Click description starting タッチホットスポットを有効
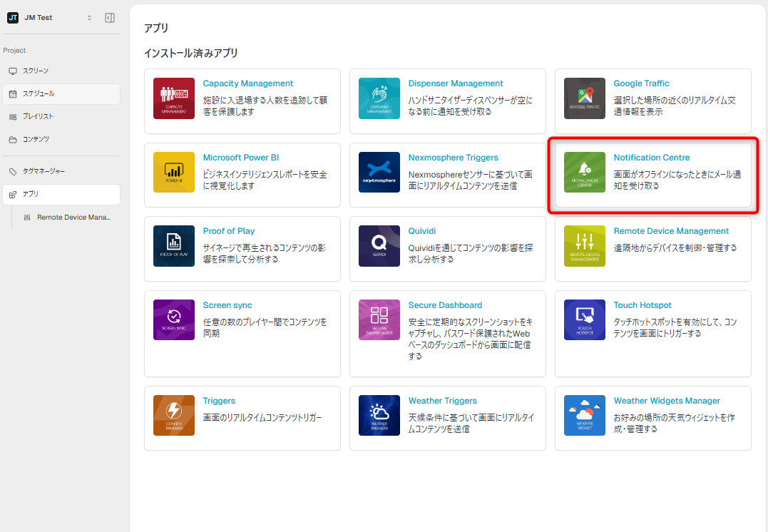 click(x=675, y=327)
